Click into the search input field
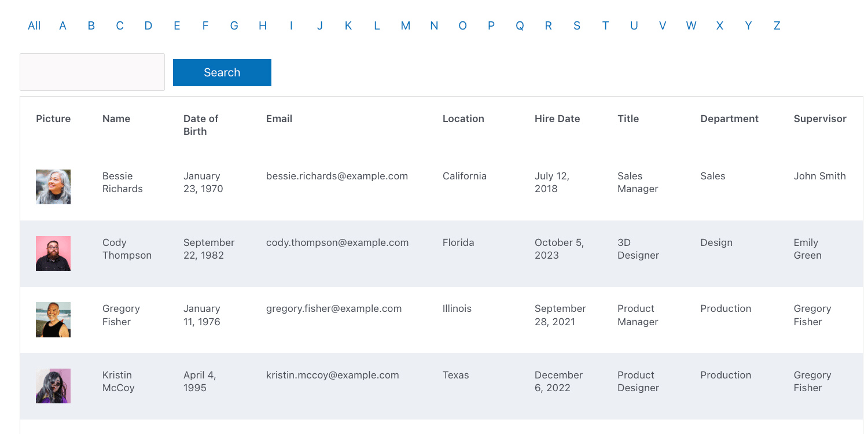Viewport: 868px width, 434px height. (92, 72)
